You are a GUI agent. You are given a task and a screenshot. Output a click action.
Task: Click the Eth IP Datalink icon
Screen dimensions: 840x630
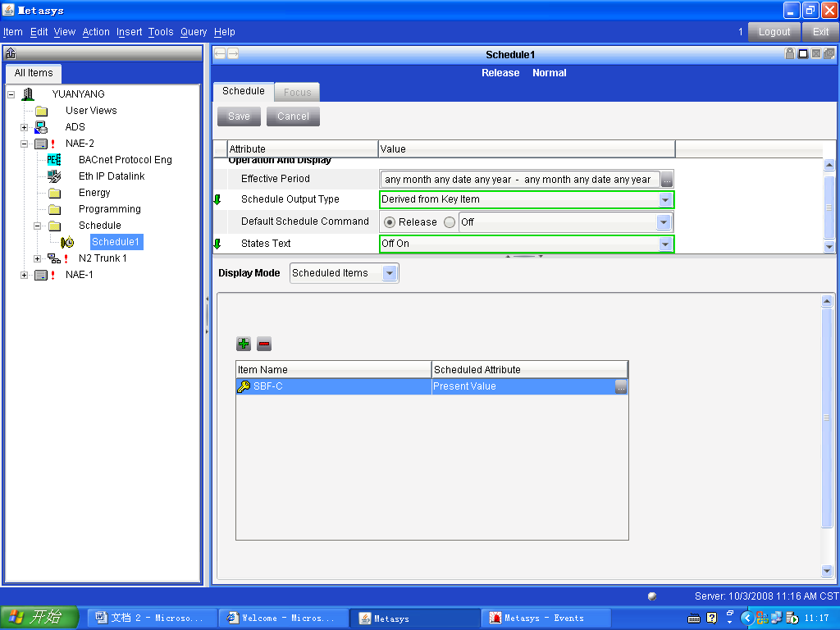tap(54, 176)
